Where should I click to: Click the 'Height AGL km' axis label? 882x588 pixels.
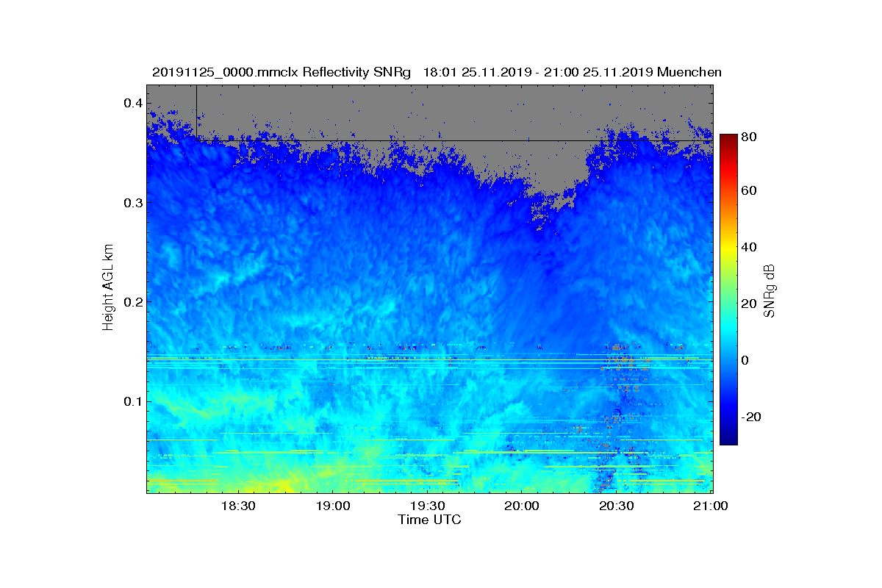click(108, 287)
